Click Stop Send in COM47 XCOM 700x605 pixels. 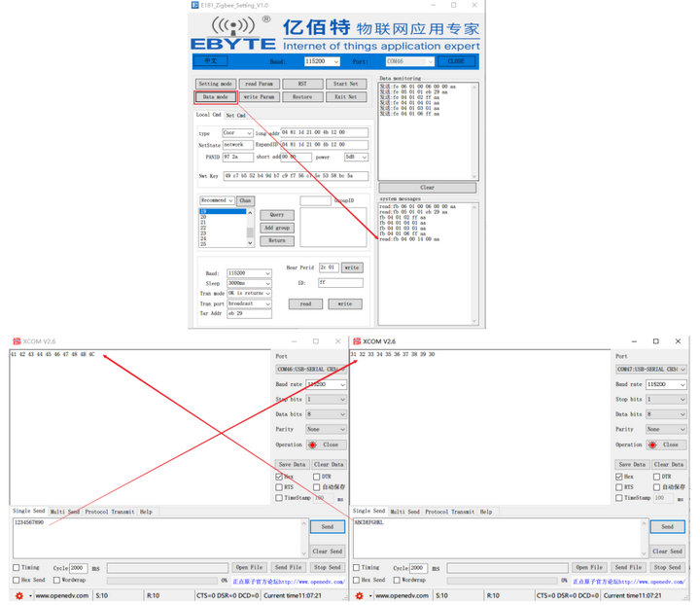667,567
